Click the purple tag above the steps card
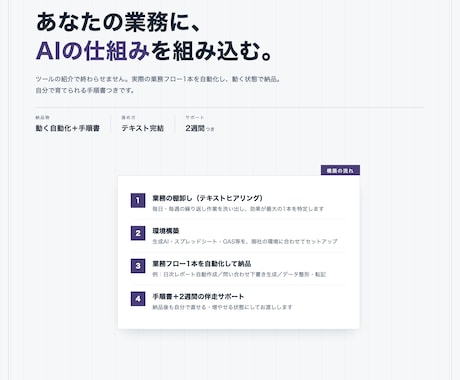This screenshot has width=460, height=380. click(340, 170)
